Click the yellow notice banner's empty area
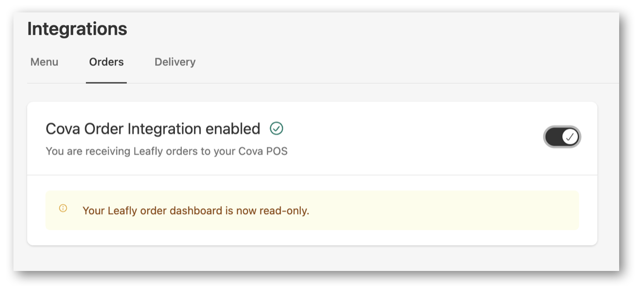Viewport: 644px width, 303px height. (x=440, y=210)
